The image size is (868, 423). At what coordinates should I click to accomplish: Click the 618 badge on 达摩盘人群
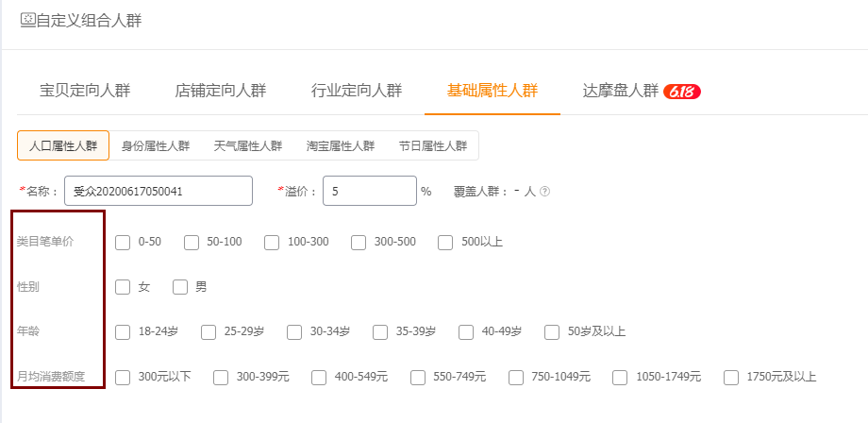[x=682, y=92]
